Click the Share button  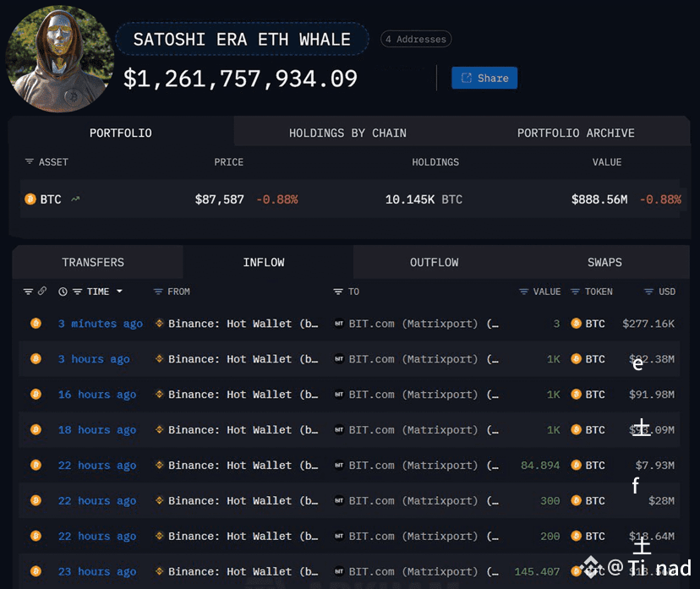point(484,78)
